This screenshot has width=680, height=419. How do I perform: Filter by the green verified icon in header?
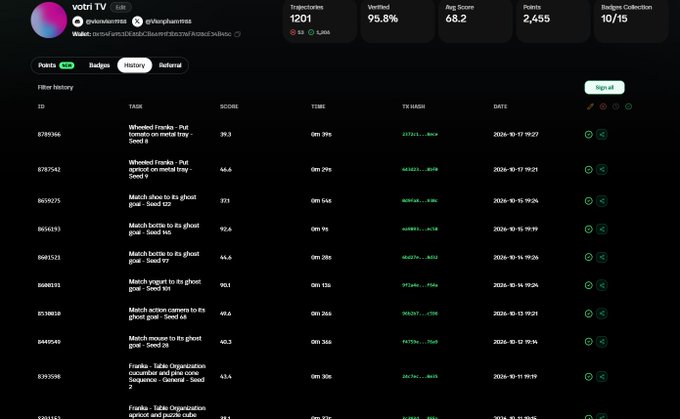pyautogui.click(x=628, y=106)
